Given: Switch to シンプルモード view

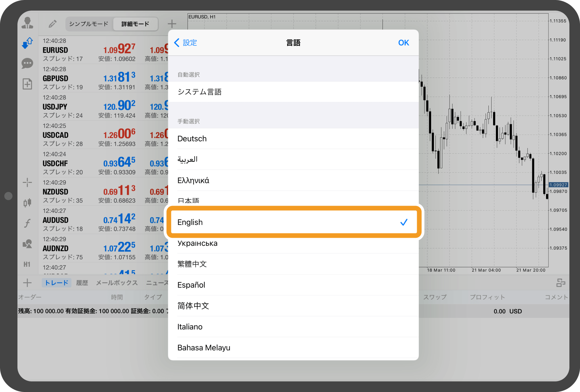Looking at the screenshot, I should tap(89, 24).
